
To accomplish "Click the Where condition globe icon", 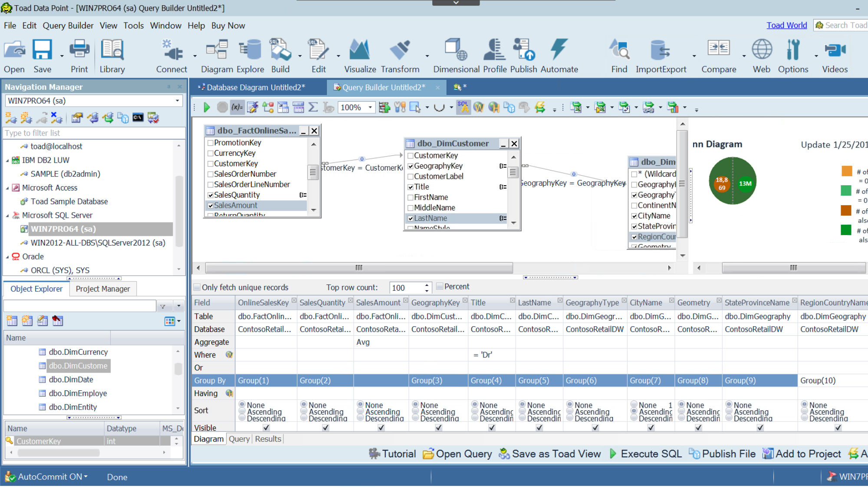I will pos(229,355).
